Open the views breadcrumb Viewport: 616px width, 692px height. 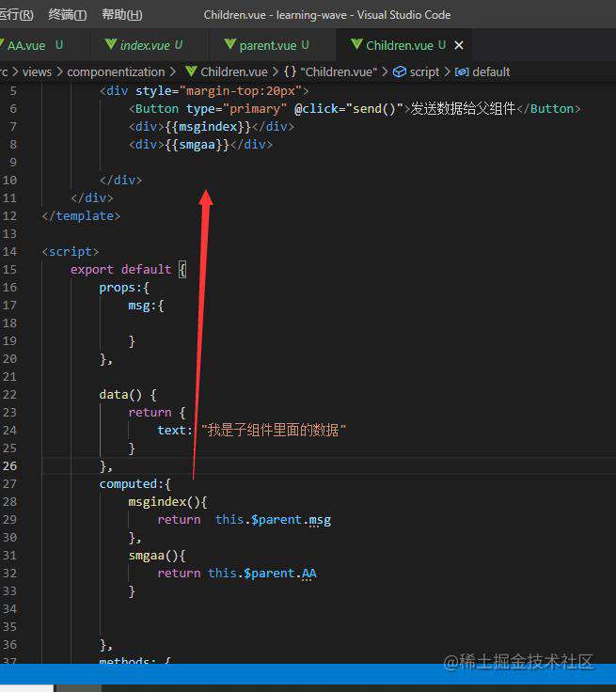(37, 72)
